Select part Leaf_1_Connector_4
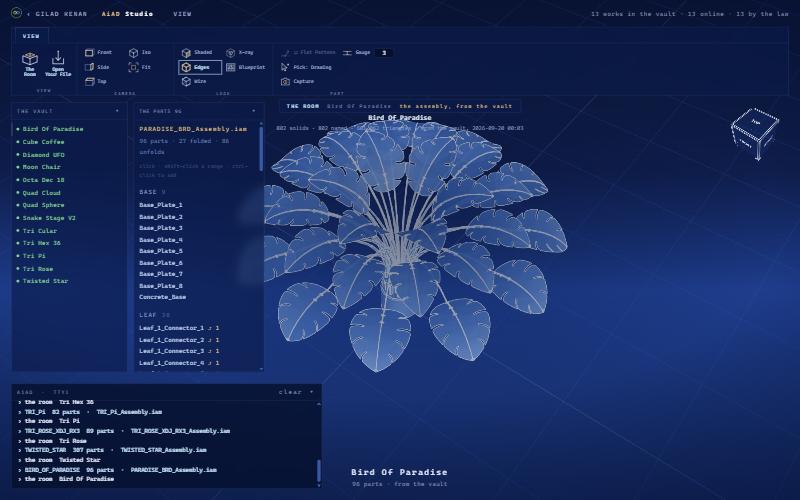This screenshot has height=500, width=800. coord(179,363)
